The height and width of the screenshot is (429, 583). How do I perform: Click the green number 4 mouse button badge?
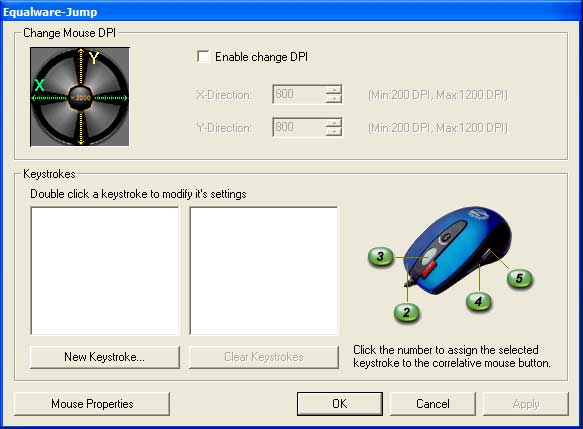coord(479,301)
